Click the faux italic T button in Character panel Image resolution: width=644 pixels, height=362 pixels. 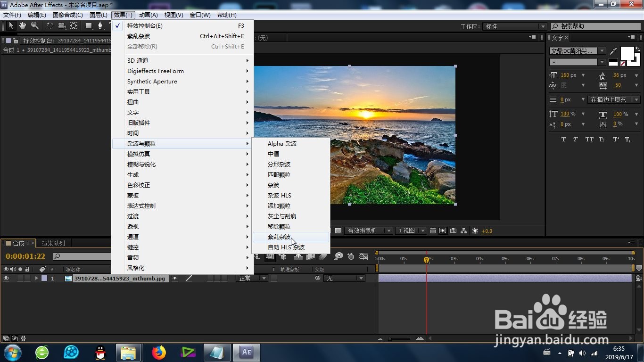[575, 139]
